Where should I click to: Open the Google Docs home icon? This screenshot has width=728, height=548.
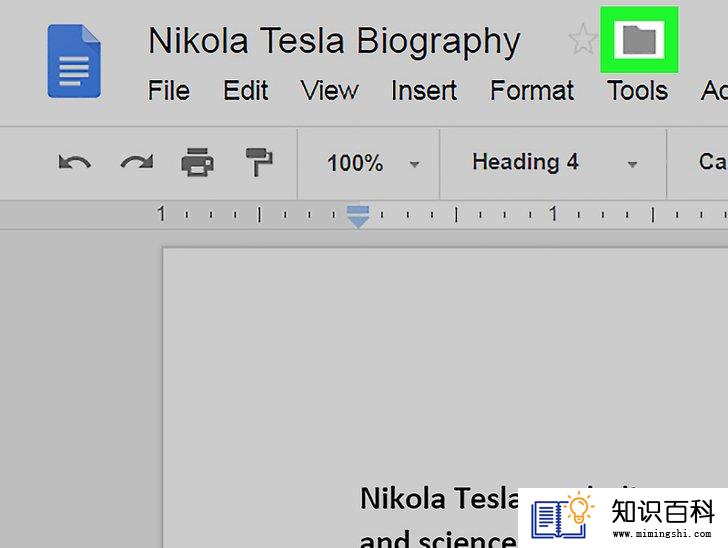click(x=74, y=61)
